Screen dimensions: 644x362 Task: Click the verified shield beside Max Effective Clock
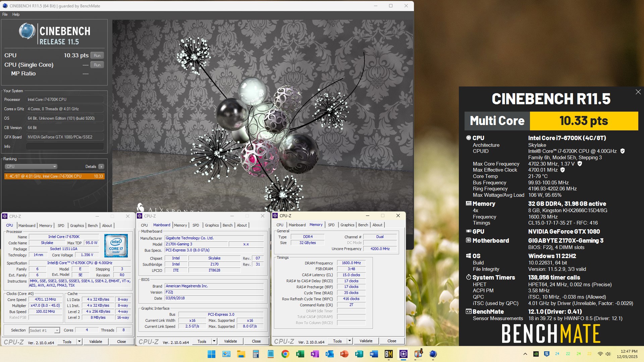562,170
